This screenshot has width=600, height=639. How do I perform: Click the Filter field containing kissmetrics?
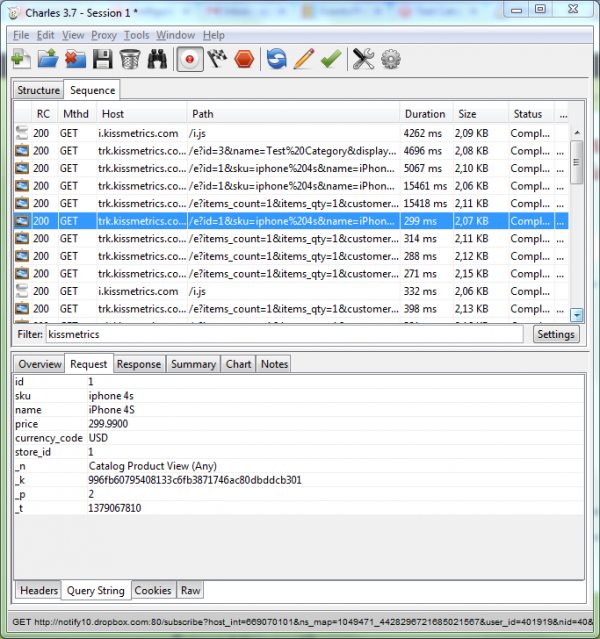(284, 335)
